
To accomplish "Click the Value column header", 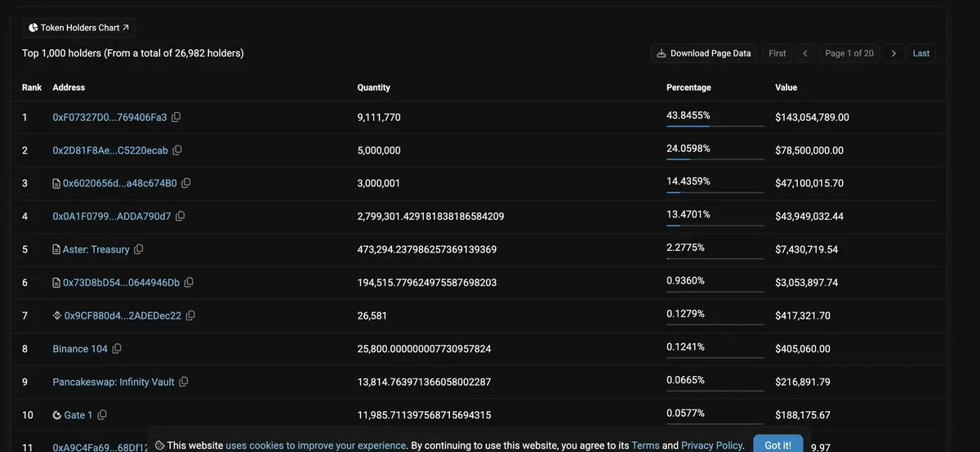I will point(786,87).
